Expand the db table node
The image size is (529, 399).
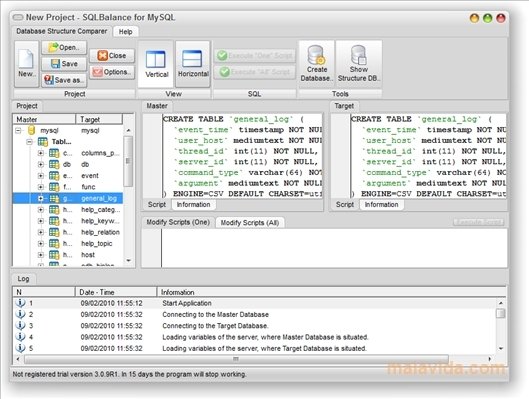pos(40,165)
